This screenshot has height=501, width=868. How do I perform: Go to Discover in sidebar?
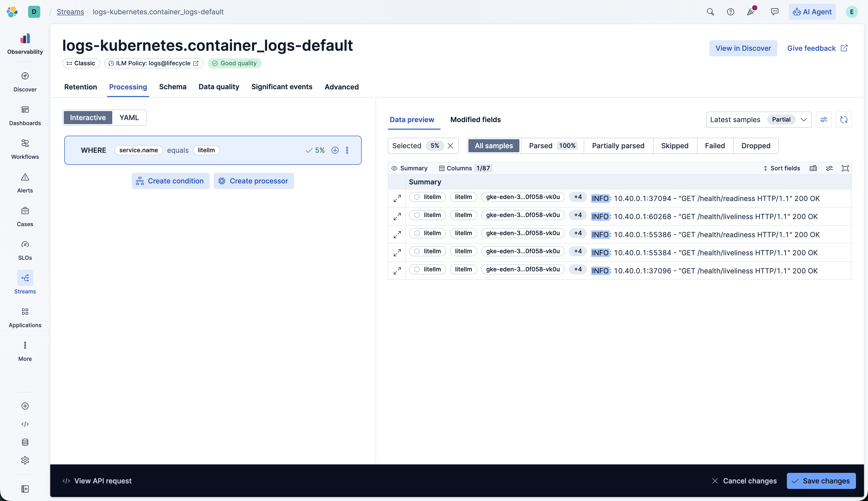pos(25,82)
